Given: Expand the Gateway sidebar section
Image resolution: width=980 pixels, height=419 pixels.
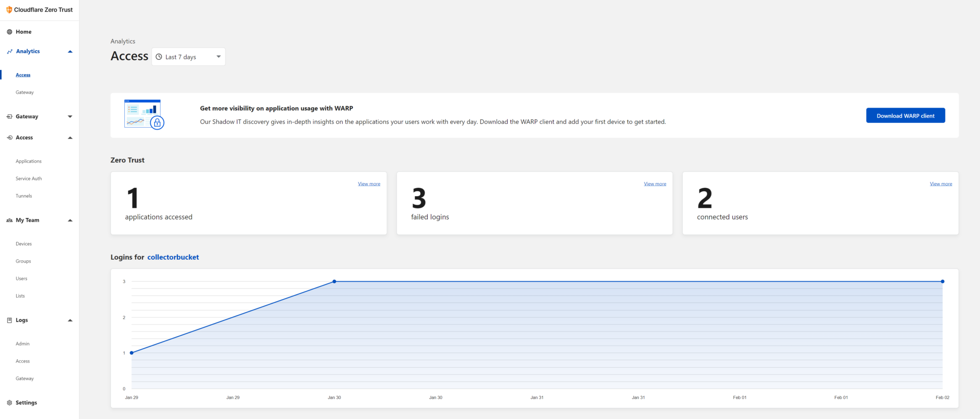Looking at the screenshot, I should click(x=70, y=117).
